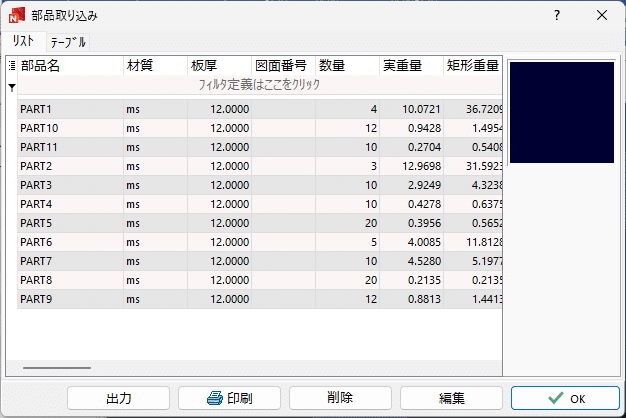This screenshot has height=418, width=626.
Task: Sort by the 材質 column header
Action: click(155, 65)
